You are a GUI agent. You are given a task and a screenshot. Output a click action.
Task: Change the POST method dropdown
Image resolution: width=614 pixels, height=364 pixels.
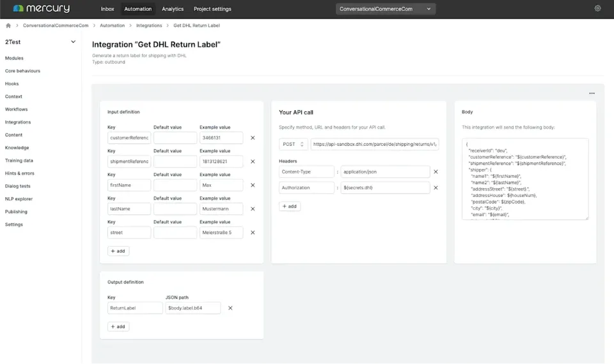pos(294,144)
